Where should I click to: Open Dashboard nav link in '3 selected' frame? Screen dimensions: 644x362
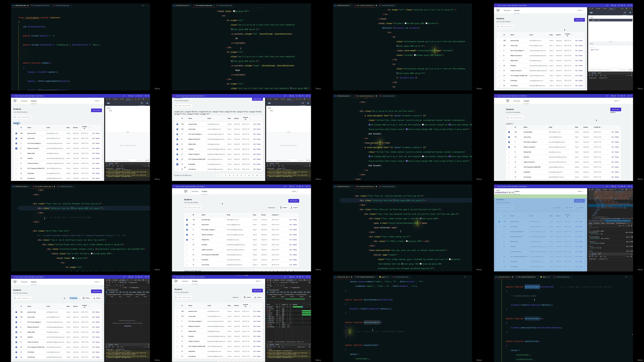click(x=195, y=191)
